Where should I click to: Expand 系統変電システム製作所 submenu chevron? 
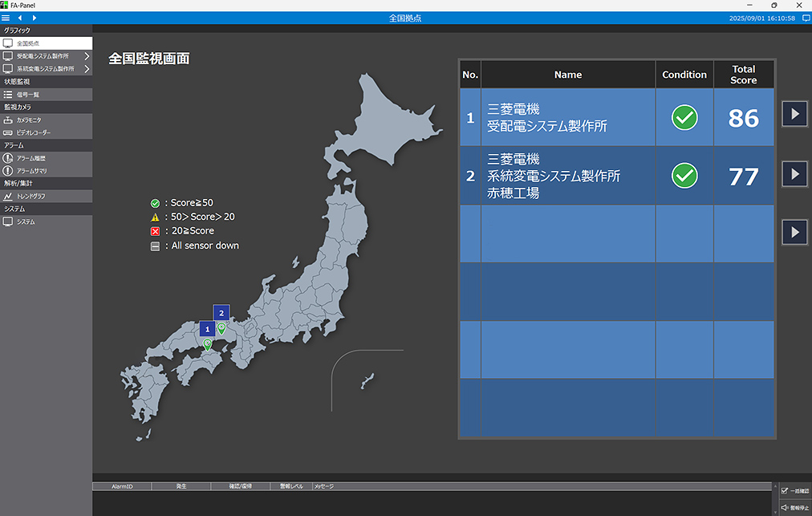(87, 69)
